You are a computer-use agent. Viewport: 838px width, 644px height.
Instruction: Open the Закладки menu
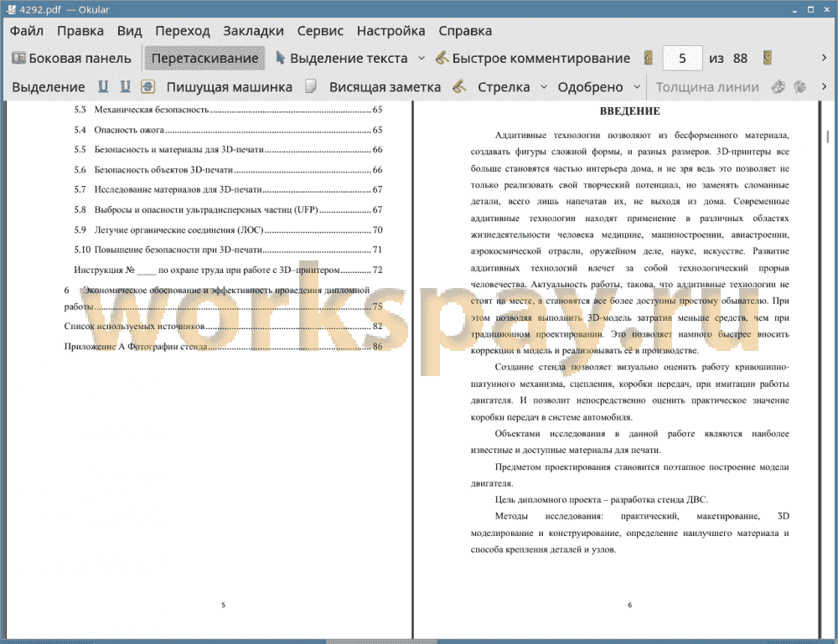pyautogui.click(x=253, y=31)
